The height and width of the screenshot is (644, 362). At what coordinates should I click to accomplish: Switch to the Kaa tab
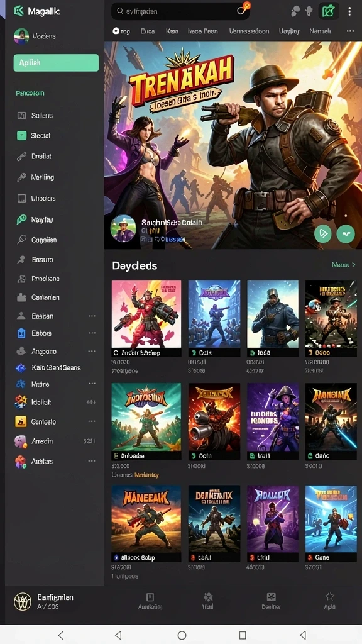coord(172,31)
